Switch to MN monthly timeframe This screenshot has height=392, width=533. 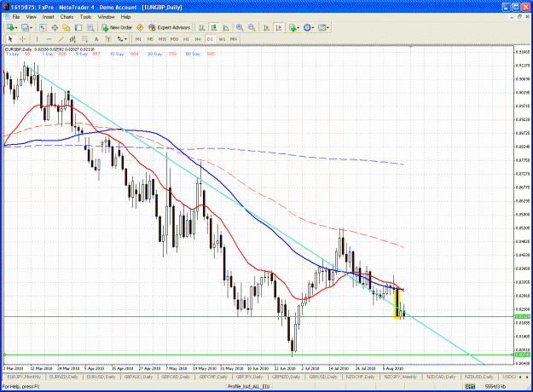click(233, 39)
